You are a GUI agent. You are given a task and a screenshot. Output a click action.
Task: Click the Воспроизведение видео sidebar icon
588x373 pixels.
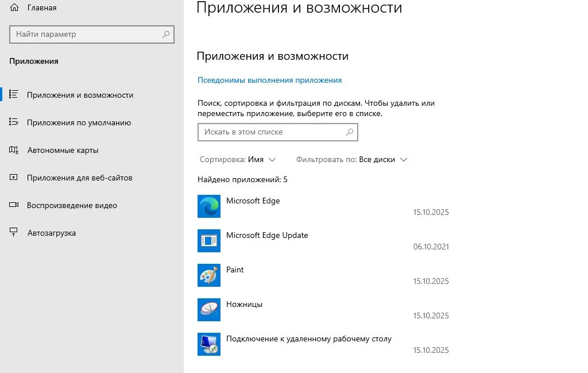click(x=14, y=205)
